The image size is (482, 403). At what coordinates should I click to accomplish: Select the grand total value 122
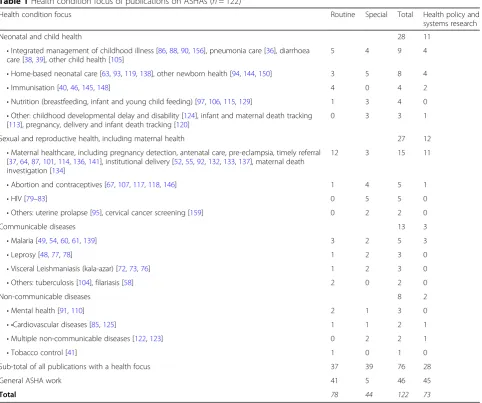click(403, 395)
